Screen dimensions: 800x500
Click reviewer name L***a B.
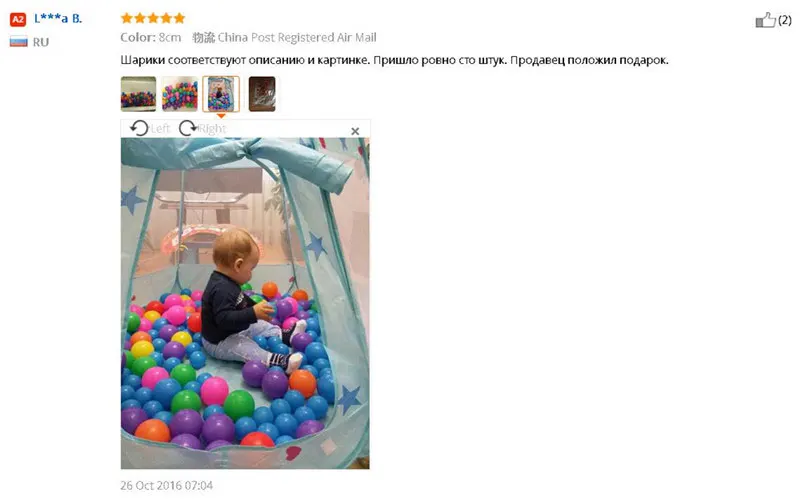58,19
